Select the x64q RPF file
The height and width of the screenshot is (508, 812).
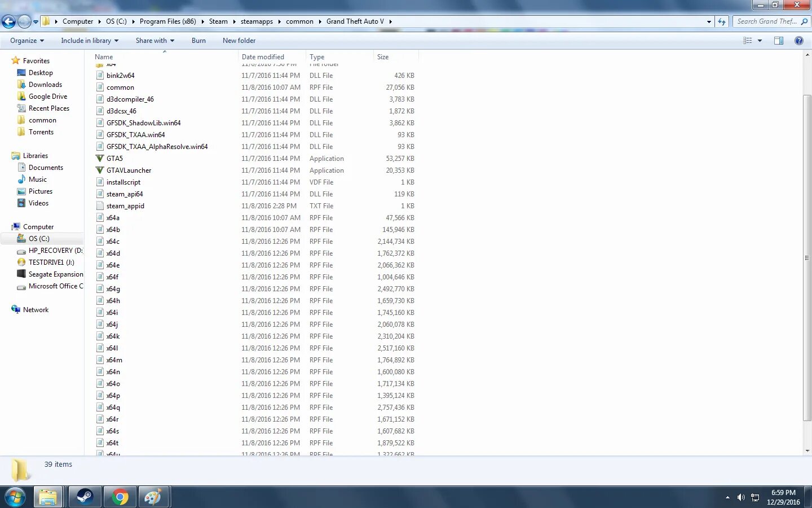[x=113, y=408]
